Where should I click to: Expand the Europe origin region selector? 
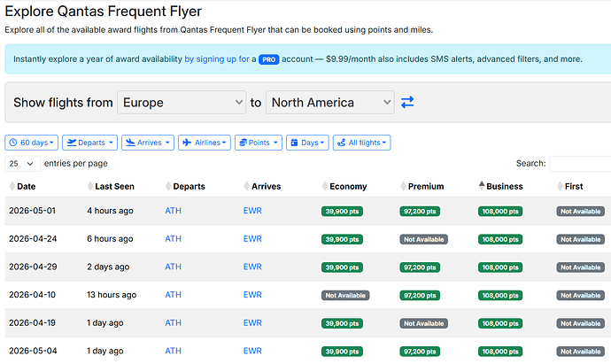click(x=182, y=103)
